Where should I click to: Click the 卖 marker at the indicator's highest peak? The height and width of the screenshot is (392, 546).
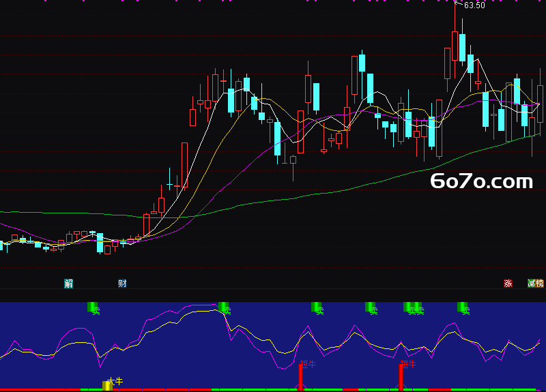point(223,308)
